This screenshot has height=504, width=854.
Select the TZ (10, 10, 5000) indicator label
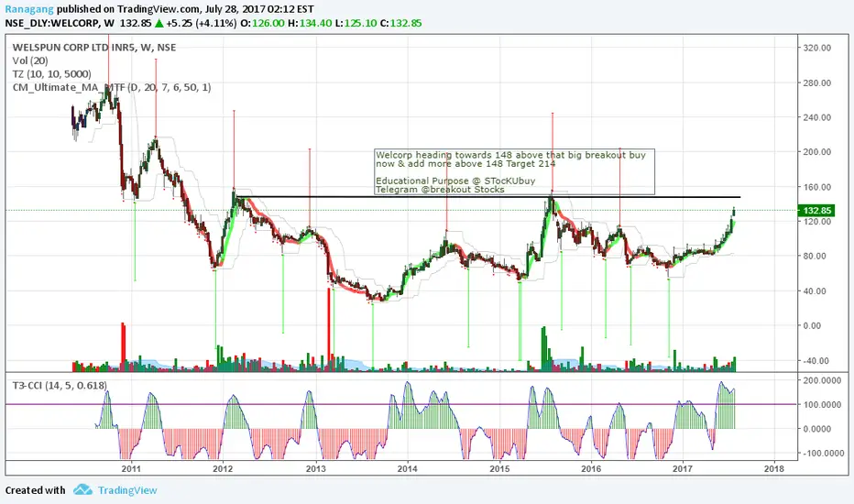pos(51,74)
